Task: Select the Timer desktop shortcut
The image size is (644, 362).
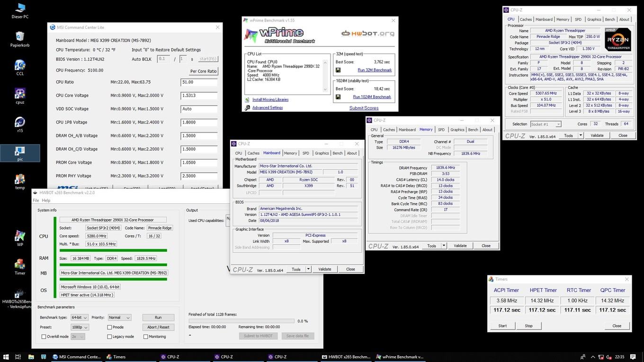Action: 20,266
